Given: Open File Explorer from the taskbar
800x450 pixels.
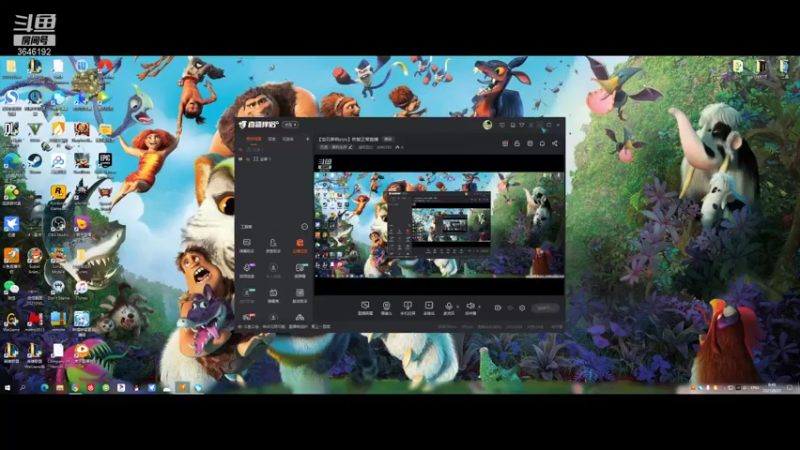Looking at the screenshot, I should click(x=60, y=388).
